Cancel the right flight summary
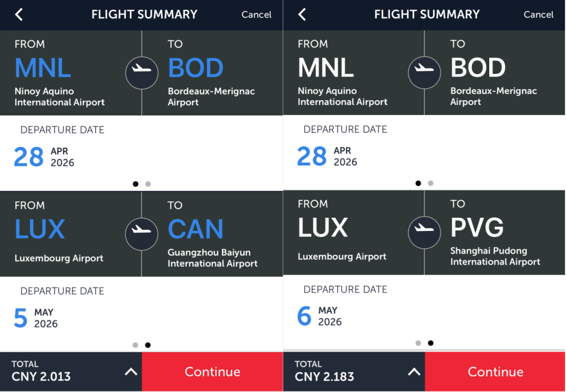 pos(538,15)
